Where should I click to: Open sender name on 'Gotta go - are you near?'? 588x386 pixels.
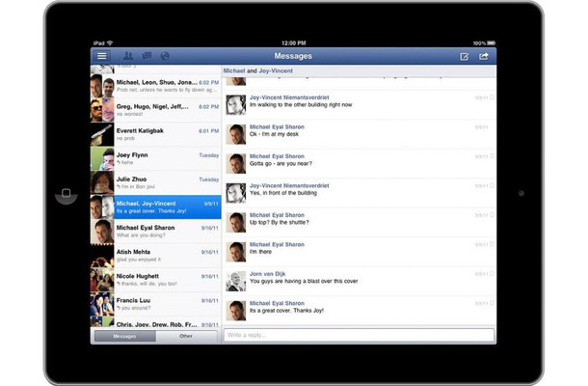coord(277,156)
